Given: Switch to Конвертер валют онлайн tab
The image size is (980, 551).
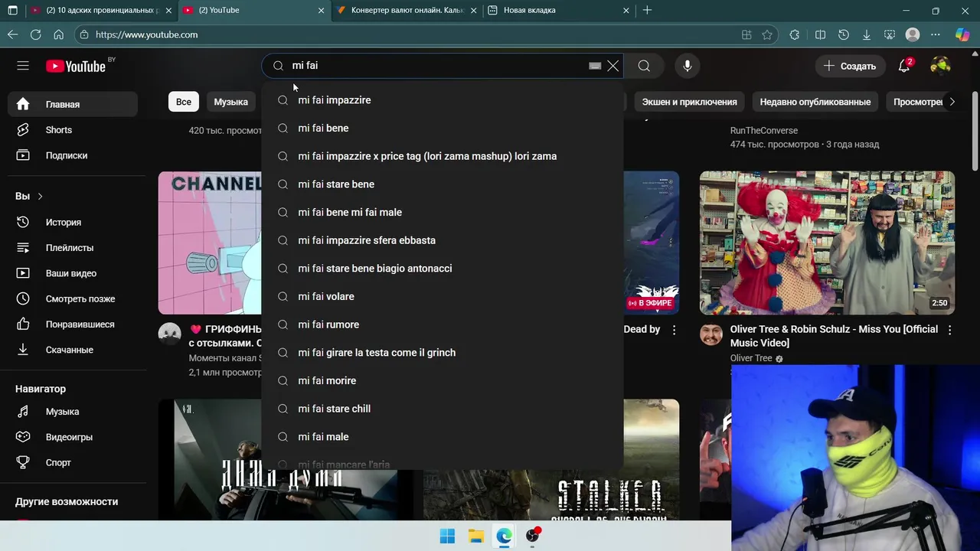Looking at the screenshot, I should click(x=408, y=10).
